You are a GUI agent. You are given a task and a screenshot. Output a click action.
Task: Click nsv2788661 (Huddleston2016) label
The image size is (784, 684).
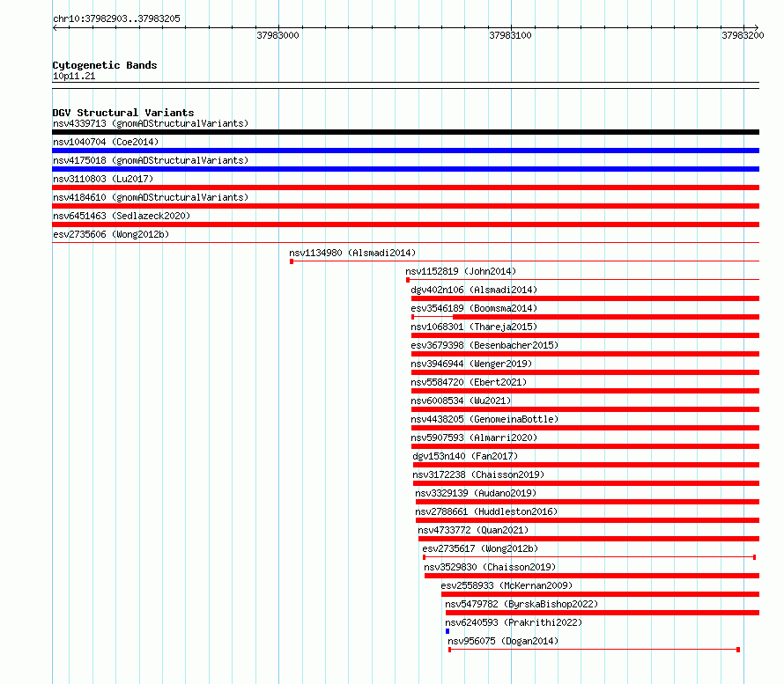click(x=486, y=511)
